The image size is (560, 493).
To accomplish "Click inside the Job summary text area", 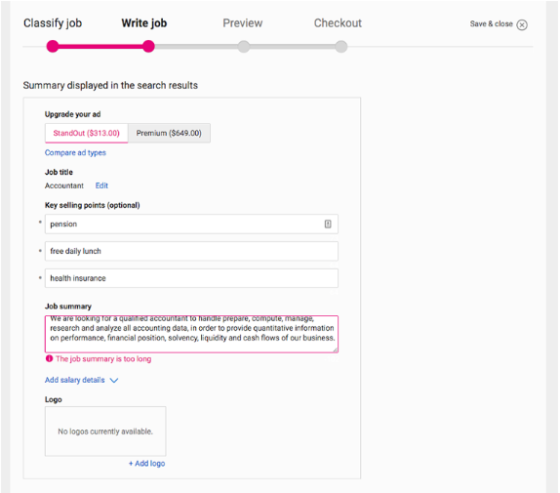I will (191, 334).
